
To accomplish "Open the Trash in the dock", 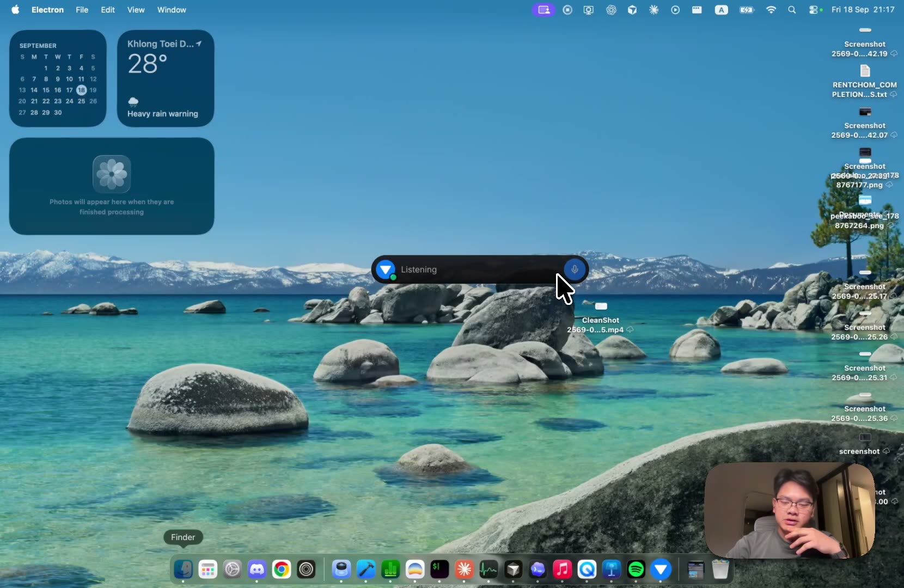I will (x=720, y=569).
